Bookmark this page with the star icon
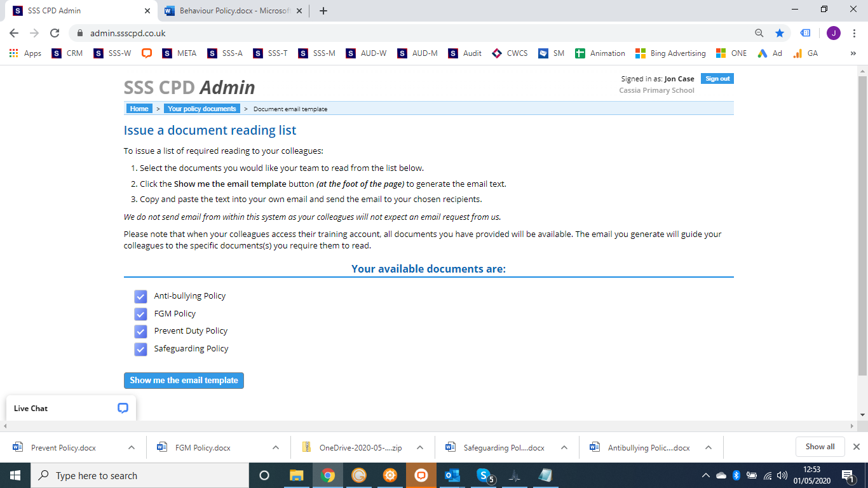The height and width of the screenshot is (488, 868). (x=780, y=33)
